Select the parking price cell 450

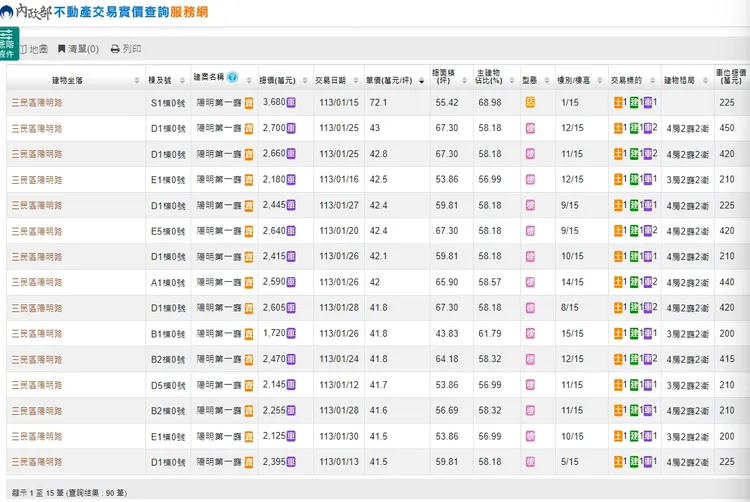click(727, 128)
